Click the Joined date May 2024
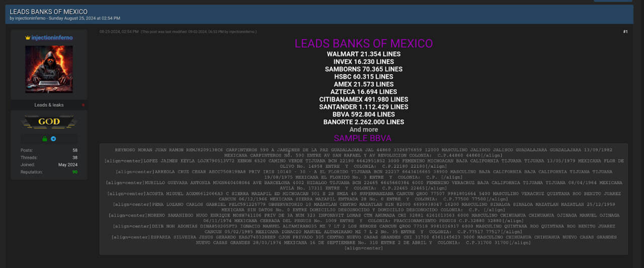644x268 pixels. 68,165
